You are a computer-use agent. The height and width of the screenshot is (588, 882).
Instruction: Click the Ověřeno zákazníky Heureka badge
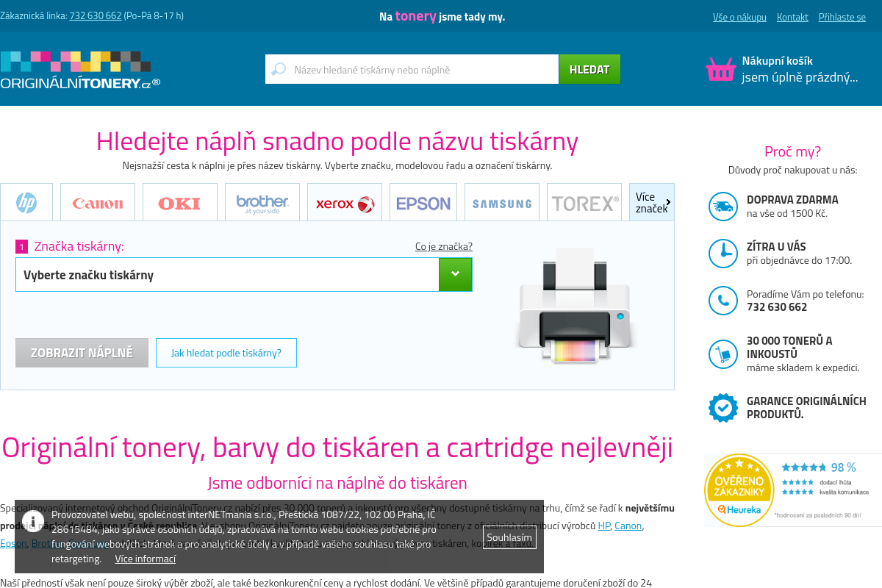(739, 490)
